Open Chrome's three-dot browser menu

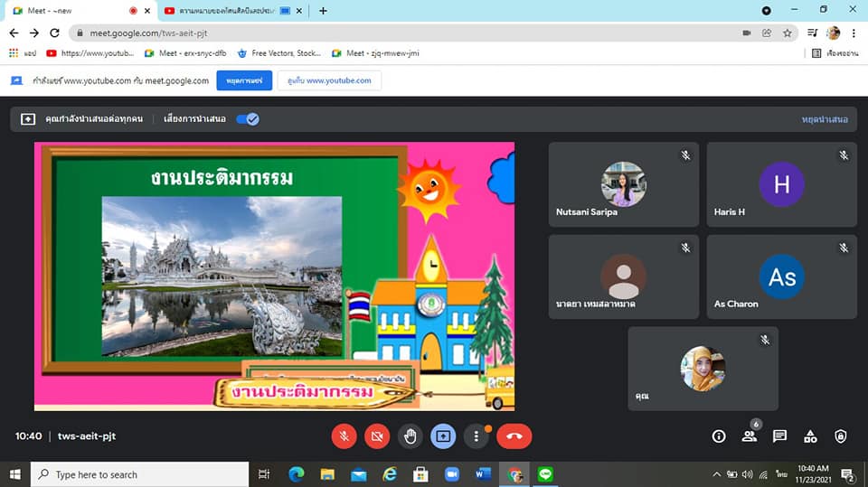coord(854,33)
